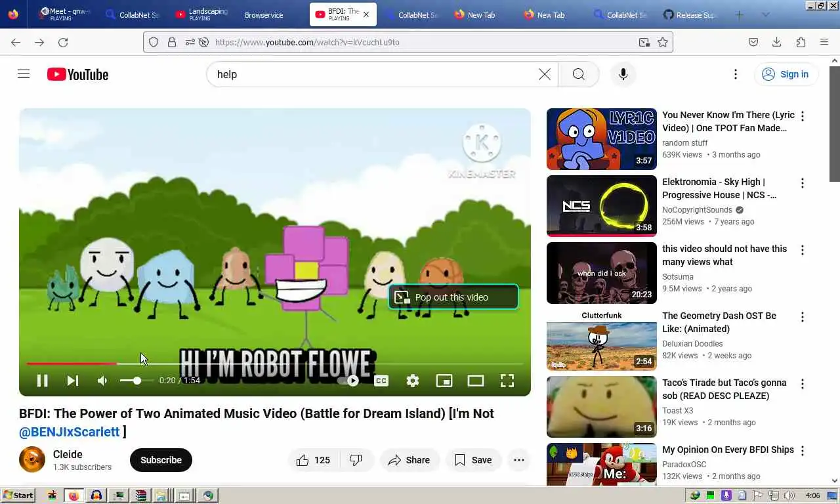Close the BFDI YouTube tab
This screenshot has width=840, height=504.
pos(366,14)
